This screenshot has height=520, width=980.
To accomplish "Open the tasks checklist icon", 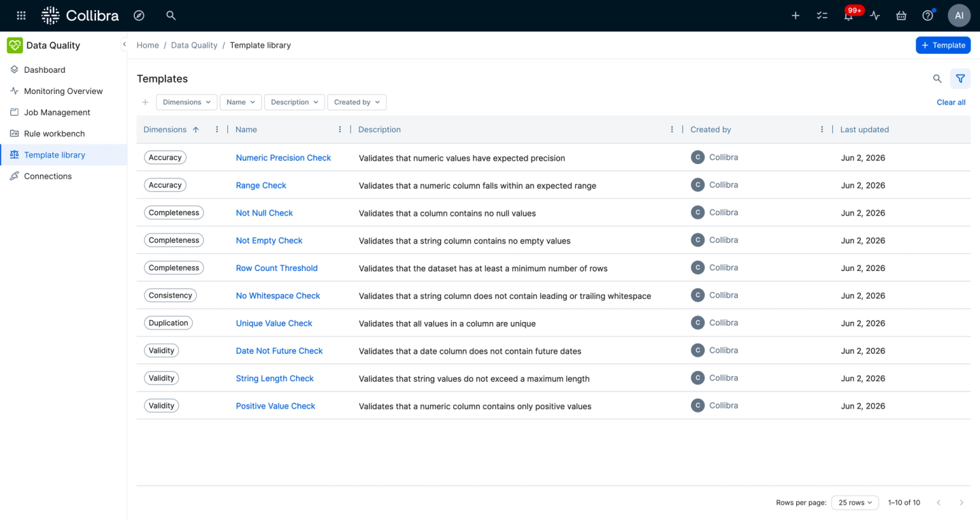I will click(x=822, y=15).
